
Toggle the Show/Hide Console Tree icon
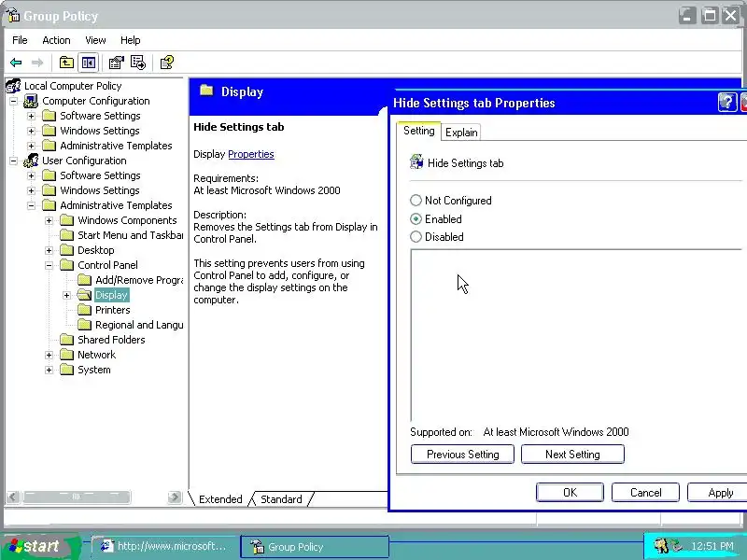click(89, 63)
